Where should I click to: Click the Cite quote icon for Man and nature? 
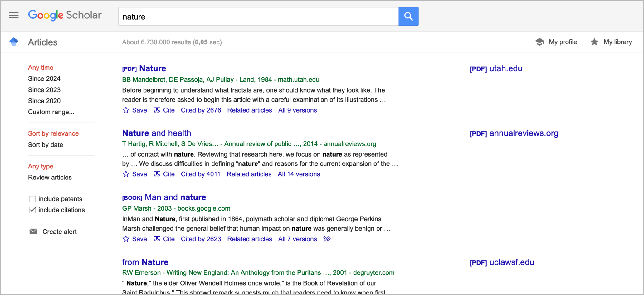coord(157,239)
